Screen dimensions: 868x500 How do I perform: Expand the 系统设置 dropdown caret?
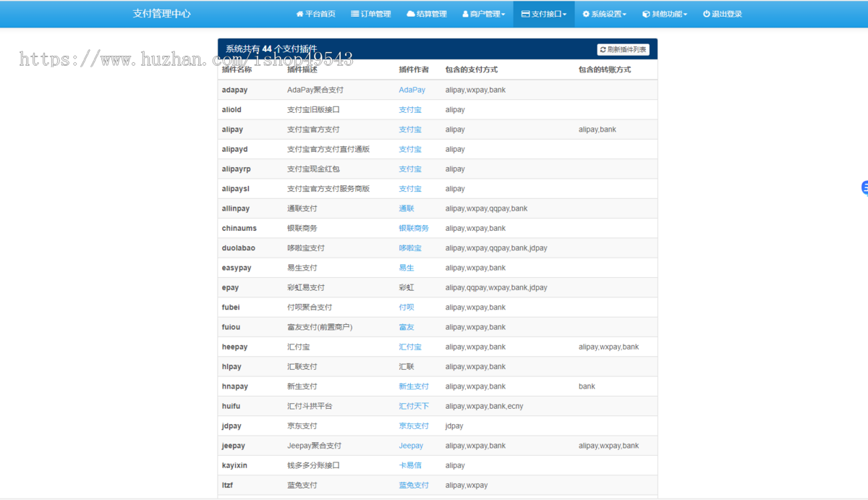pyautogui.click(x=625, y=14)
